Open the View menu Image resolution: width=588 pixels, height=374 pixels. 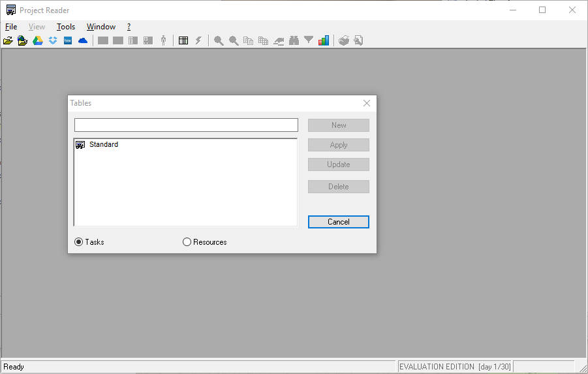tap(37, 27)
